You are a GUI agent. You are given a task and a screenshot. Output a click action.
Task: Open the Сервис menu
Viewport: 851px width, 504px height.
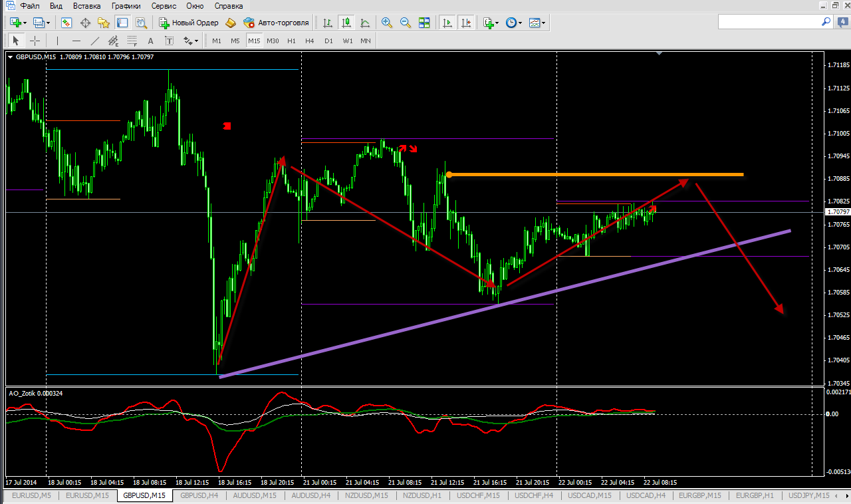(164, 5)
